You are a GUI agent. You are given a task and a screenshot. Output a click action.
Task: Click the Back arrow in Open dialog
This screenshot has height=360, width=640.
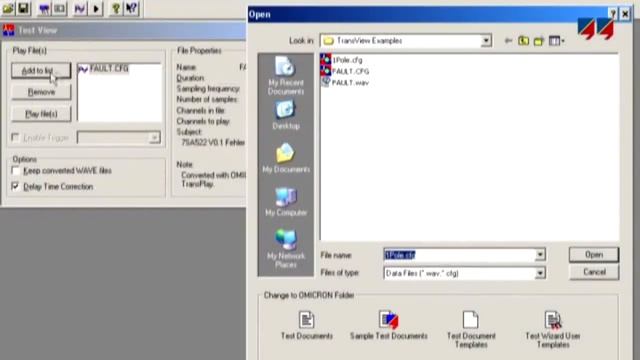508,40
